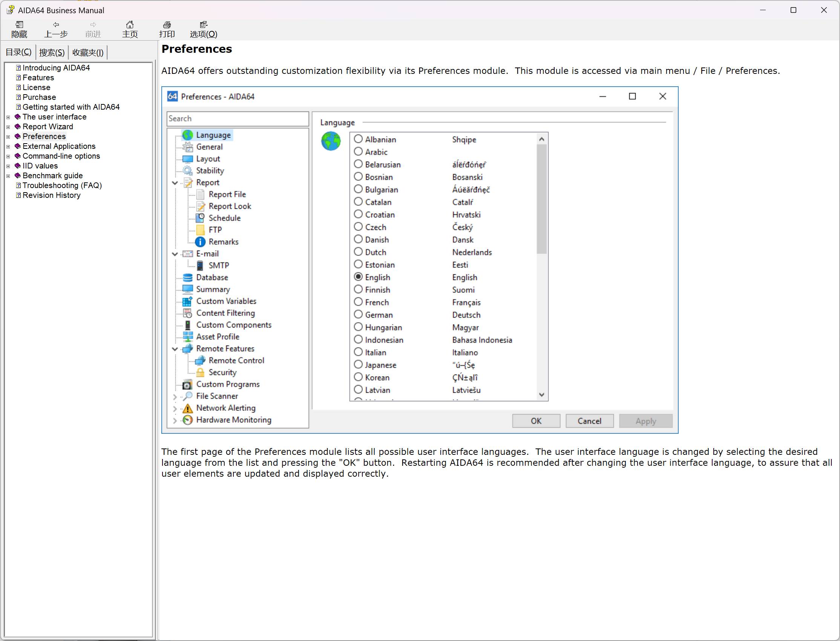The image size is (840, 641).
Task: Click the Remarks info icon
Action: pos(200,242)
